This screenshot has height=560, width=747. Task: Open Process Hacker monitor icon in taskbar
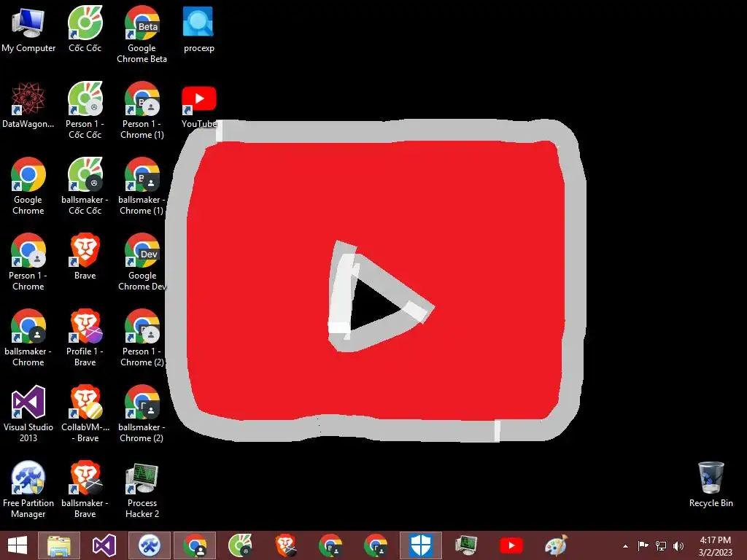click(x=466, y=545)
